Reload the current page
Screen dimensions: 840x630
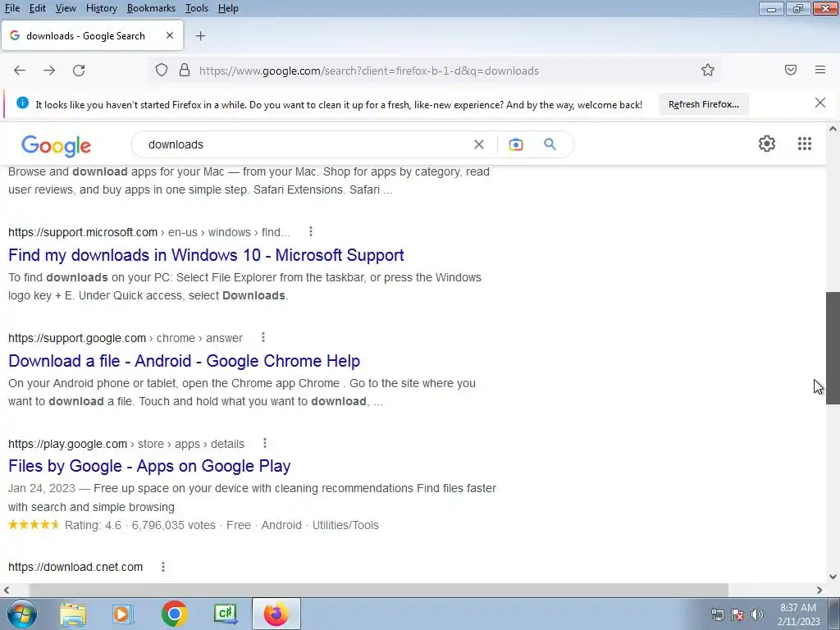click(x=79, y=71)
